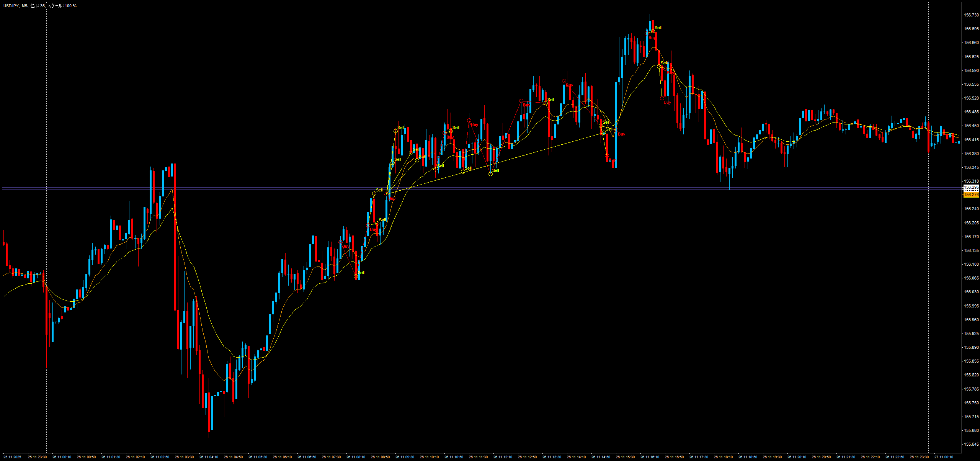980x461 pixels.
Task: Click the 156.730 label on price axis
Action: point(971,15)
